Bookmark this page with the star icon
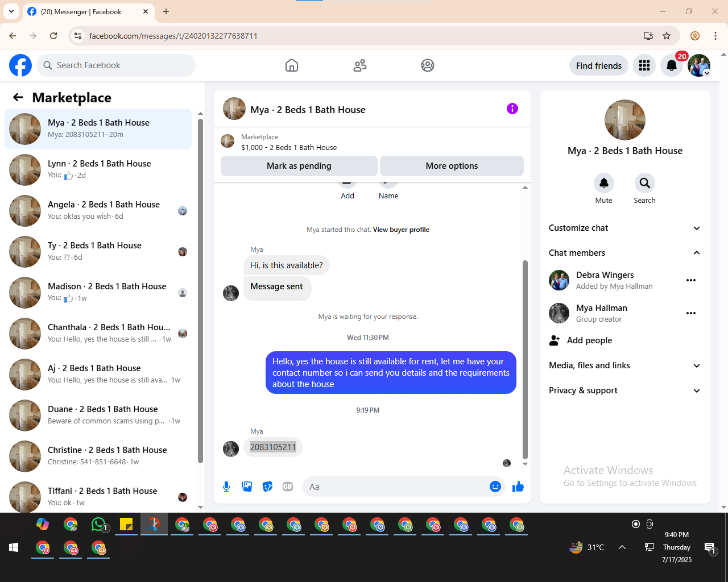Image resolution: width=728 pixels, height=582 pixels. click(667, 36)
